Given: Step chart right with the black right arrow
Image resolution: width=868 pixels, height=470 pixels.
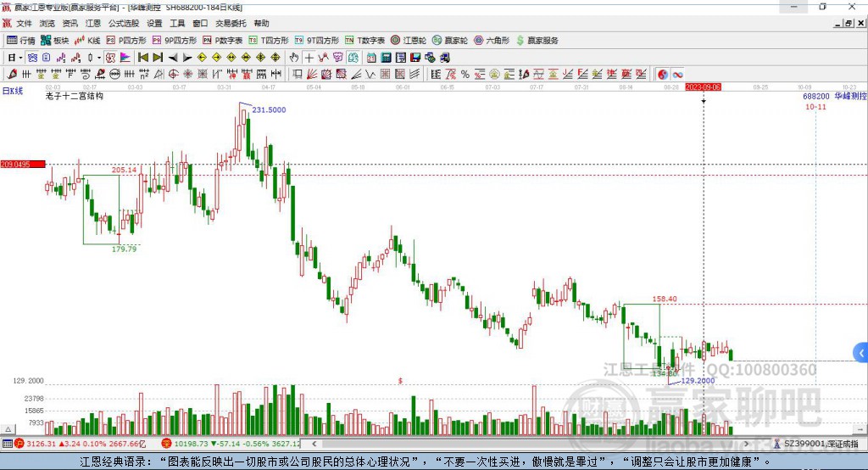Looking at the screenshot, I should pos(187,58).
